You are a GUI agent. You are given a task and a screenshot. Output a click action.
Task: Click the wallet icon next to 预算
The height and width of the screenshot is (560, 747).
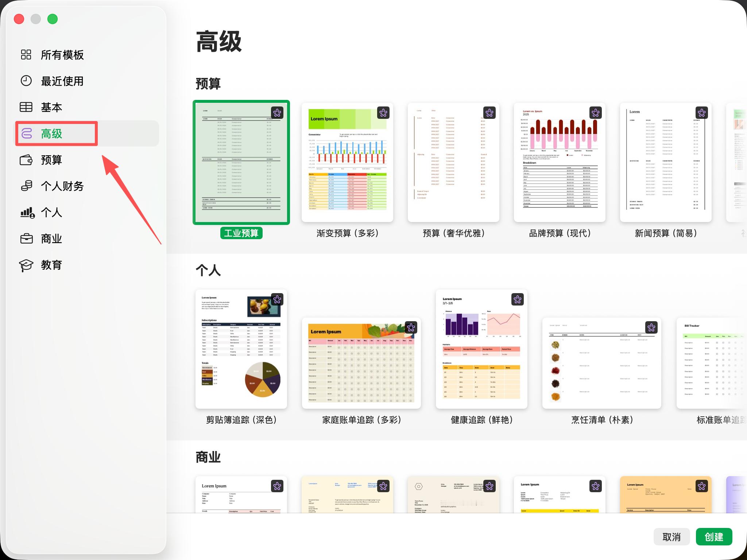pos(26,160)
